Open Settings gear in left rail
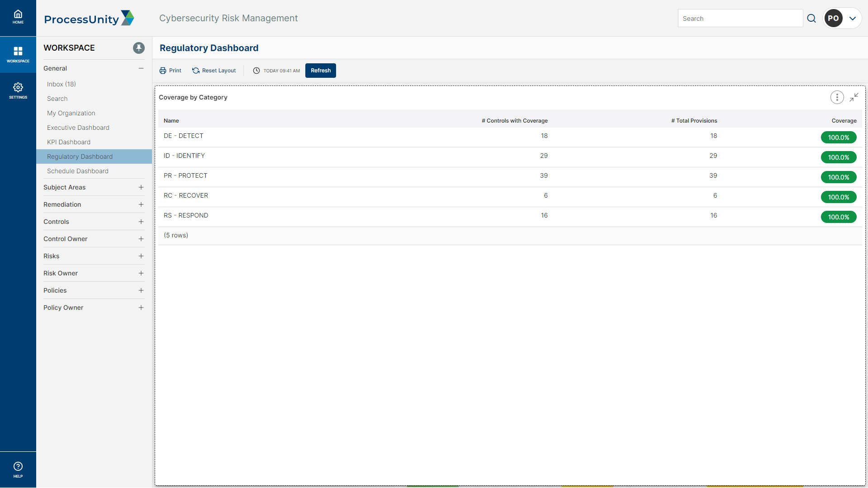This screenshot has height=488, width=868. (x=18, y=90)
